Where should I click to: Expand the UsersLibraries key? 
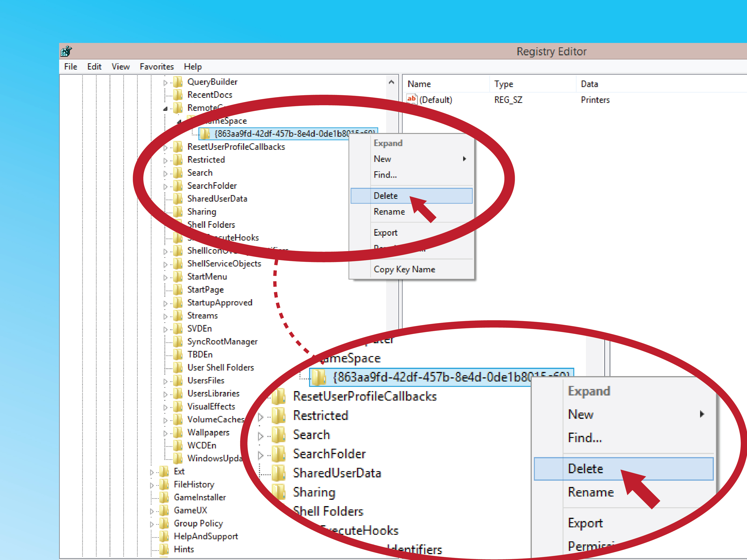click(166, 394)
